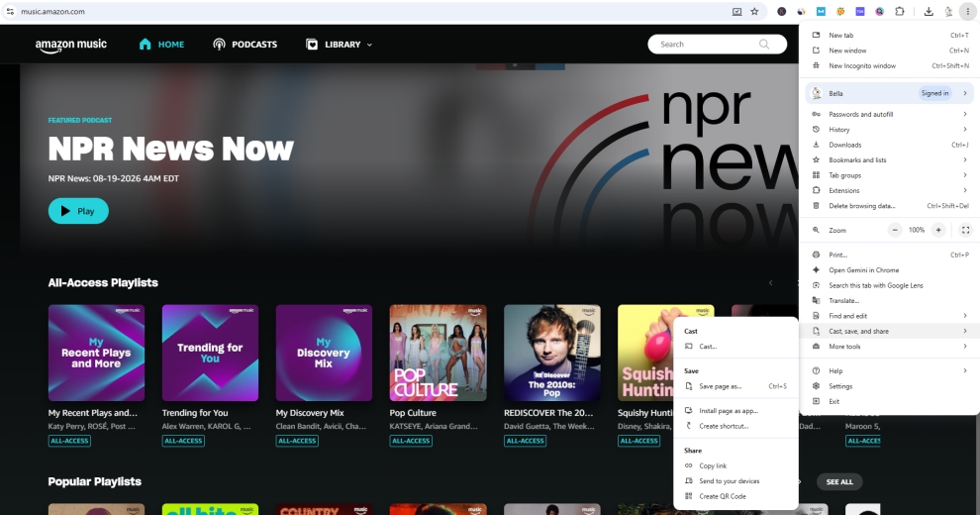Screen dimensions: 980x515
Task: Select Send to your devices
Action: [x=736, y=480]
